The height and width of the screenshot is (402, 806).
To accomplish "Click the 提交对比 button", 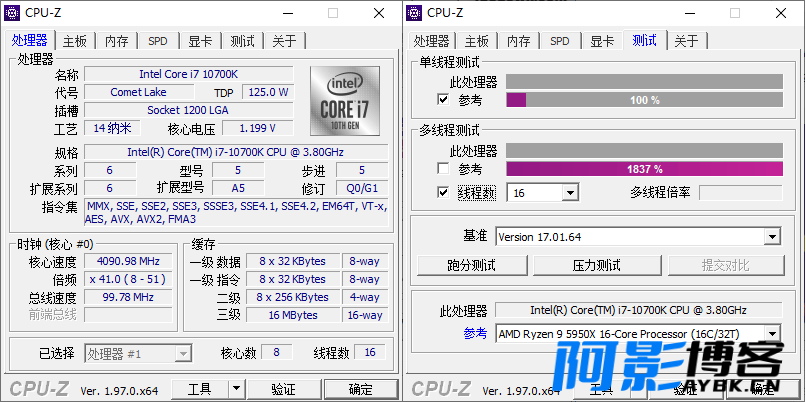I will tap(726, 265).
